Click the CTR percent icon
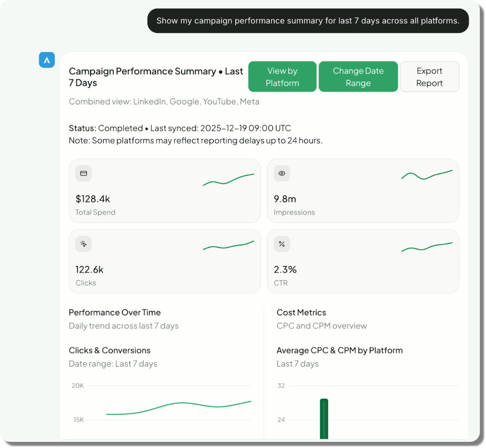Image resolution: width=486 pixels, height=448 pixels. [x=282, y=244]
